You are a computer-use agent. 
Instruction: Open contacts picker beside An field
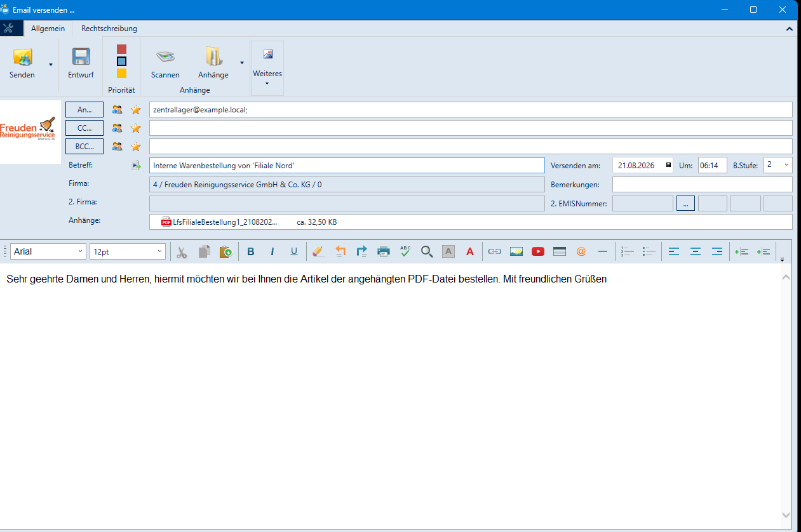point(117,110)
